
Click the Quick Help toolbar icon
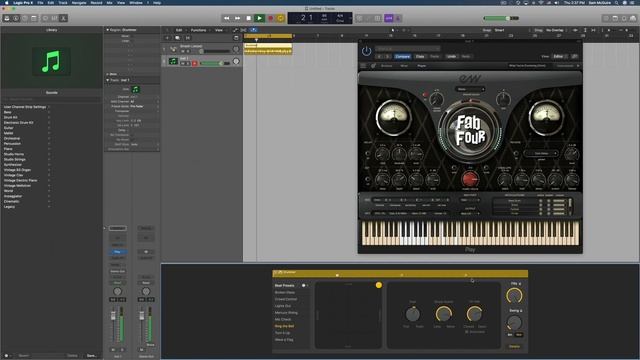point(25,18)
